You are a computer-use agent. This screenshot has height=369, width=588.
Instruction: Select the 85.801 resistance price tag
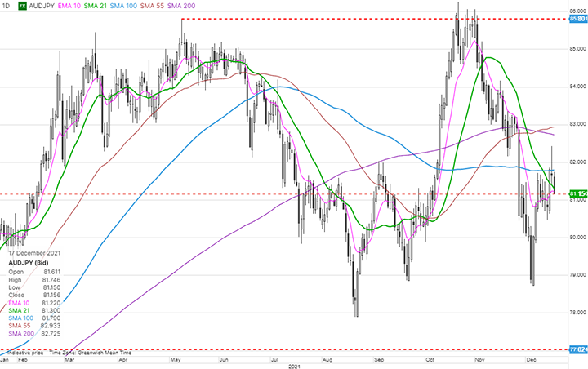pyautogui.click(x=578, y=19)
